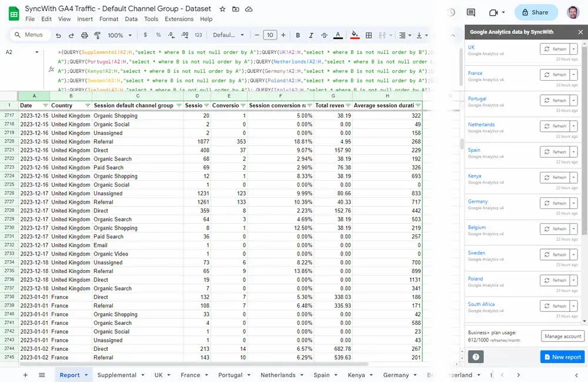The width and height of the screenshot is (588, 382).
Task: Format as currency with dollar icon
Action: pyautogui.click(x=145, y=35)
